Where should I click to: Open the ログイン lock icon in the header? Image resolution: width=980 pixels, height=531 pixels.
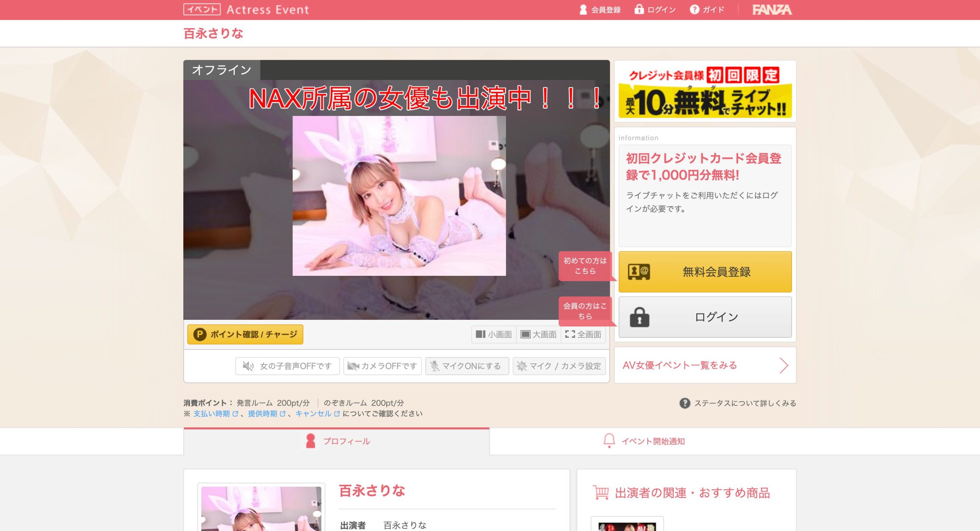639,9
